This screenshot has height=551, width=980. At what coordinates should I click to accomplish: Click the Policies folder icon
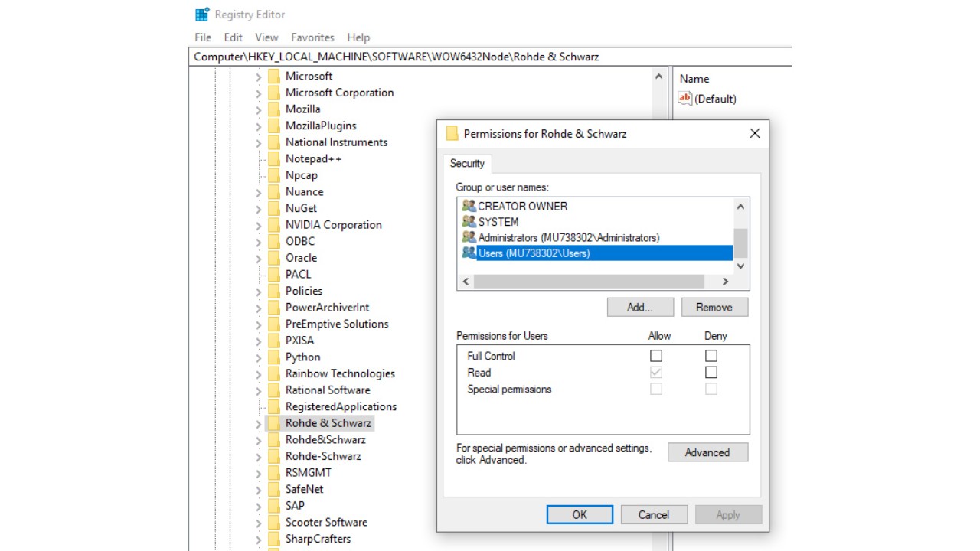[274, 291]
